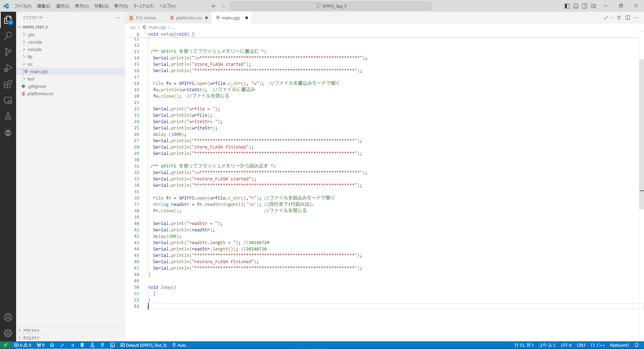Click PlatformIO Upload arrow in status bar
The height and width of the screenshot is (349, 644).
click(x=72, y=345)
